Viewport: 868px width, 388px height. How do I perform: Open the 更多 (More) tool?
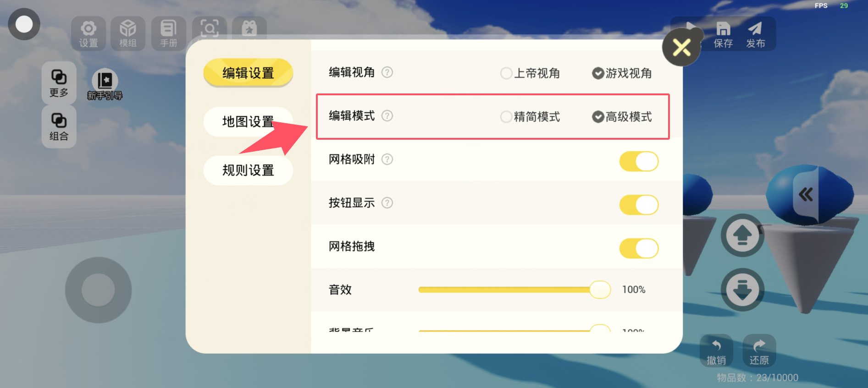pyautogui.click(x=59, y=83)
